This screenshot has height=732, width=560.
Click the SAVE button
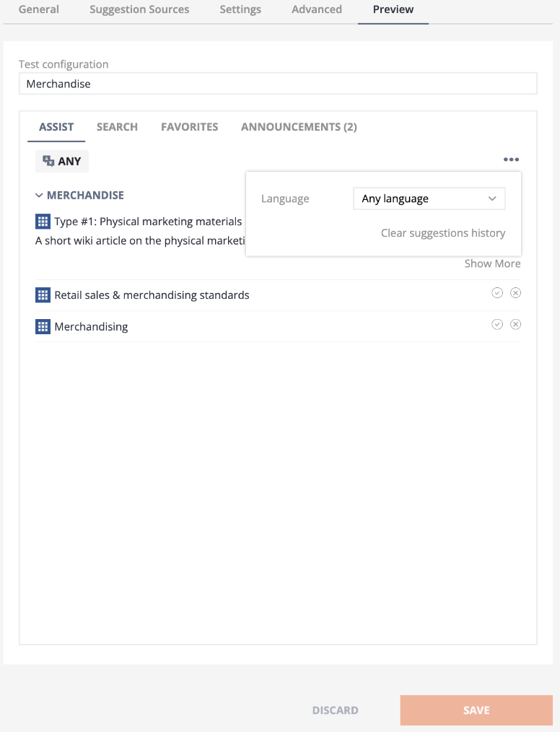(476, 710)
